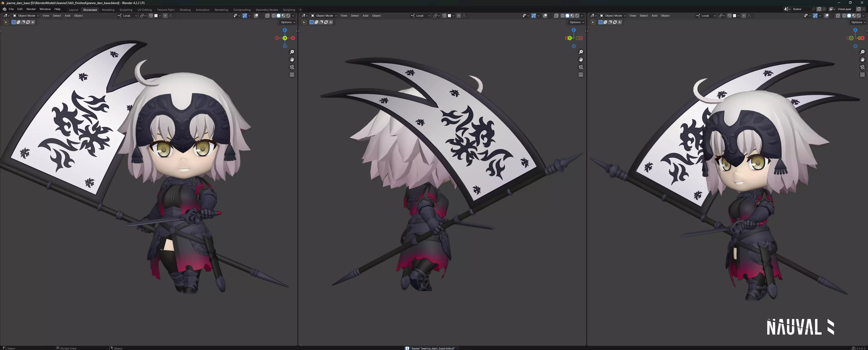Enable rendered shading in middle viewport
Viewport: 868px width, 350px height.
point(577,16)
